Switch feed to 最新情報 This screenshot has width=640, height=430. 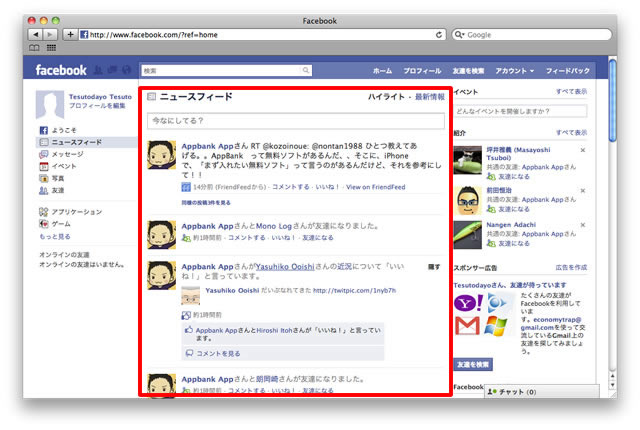coord(429,97)
